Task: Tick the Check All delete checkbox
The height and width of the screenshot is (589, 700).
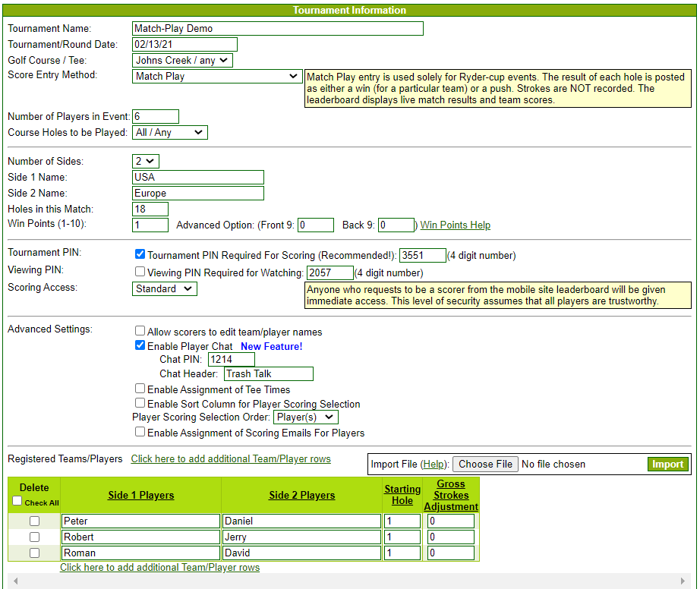Action: coord(17,501)
